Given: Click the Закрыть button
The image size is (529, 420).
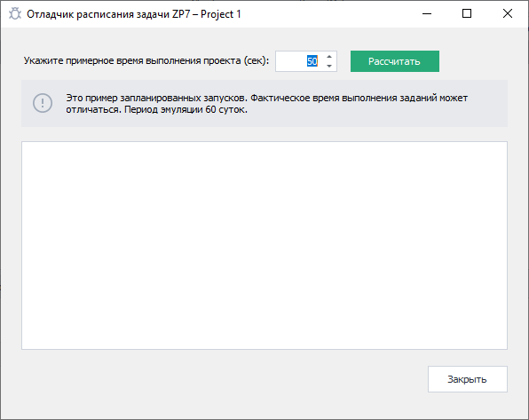Looking at the screenshot, I should click(468, 379).
